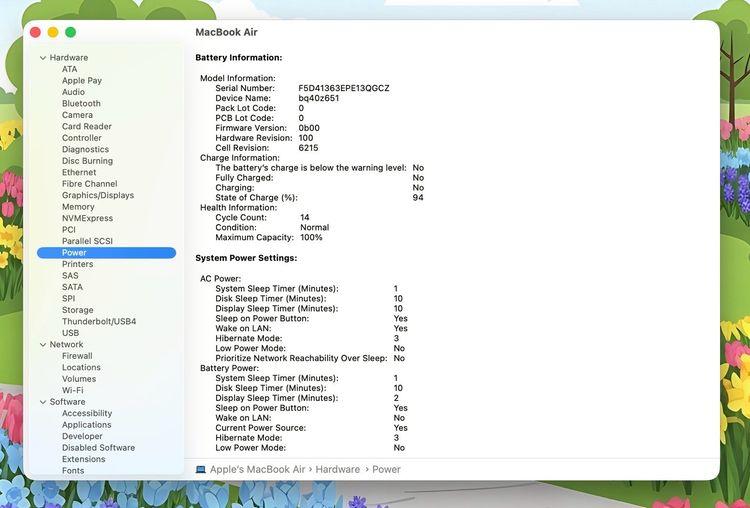Click serial number F5D41363EPE13QGCZ
Image resolution: width=750 pixels, height=508 pixels.
point(344,88)
